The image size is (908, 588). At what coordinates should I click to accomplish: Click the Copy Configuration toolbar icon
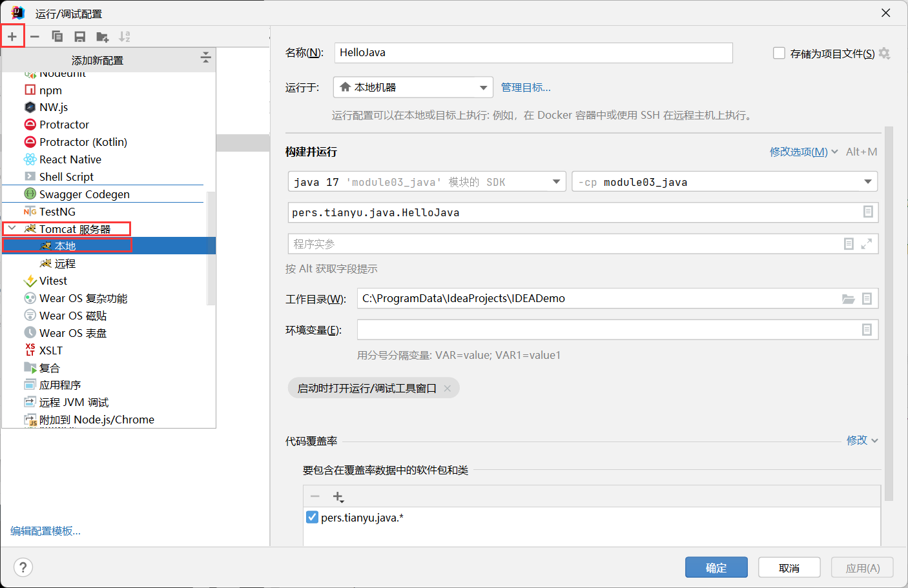[x=57, y=37]
